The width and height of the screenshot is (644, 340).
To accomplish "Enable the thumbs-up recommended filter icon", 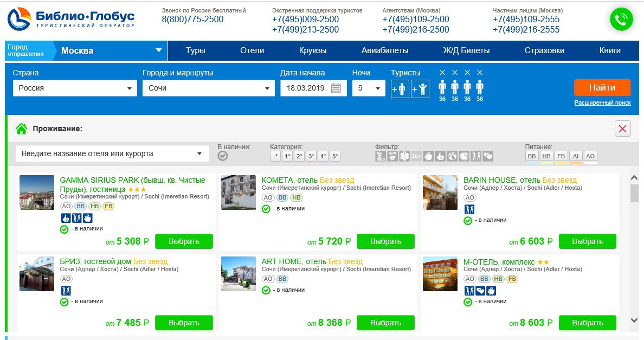I will [x=440, y=156].
